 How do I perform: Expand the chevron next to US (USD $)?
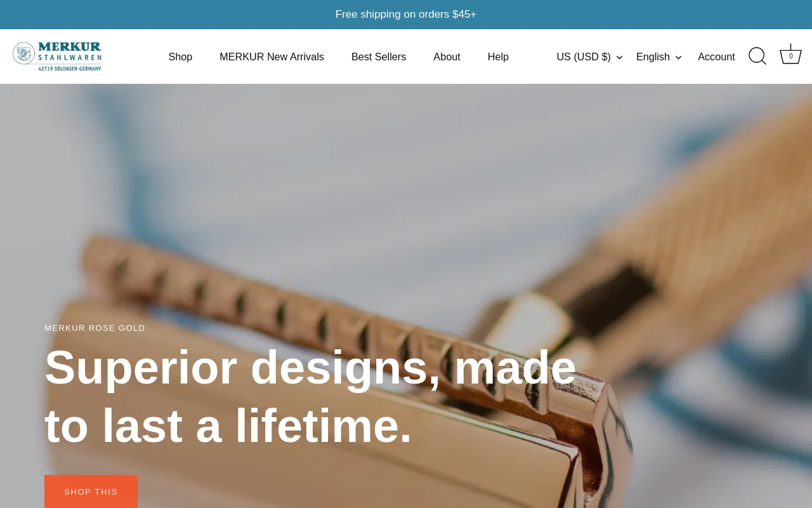tap(619, 58)
